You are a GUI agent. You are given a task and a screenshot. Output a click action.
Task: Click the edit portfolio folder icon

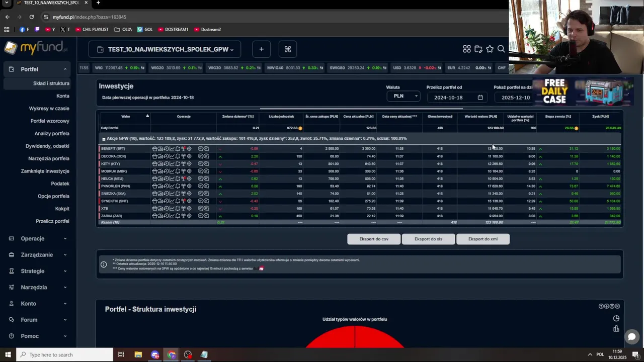pyautogui.click(x=478, y=49)
